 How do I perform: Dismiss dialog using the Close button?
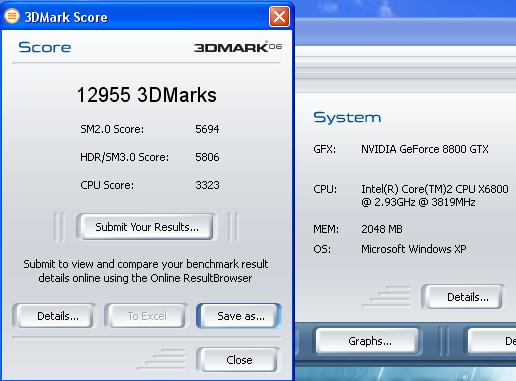239,360
